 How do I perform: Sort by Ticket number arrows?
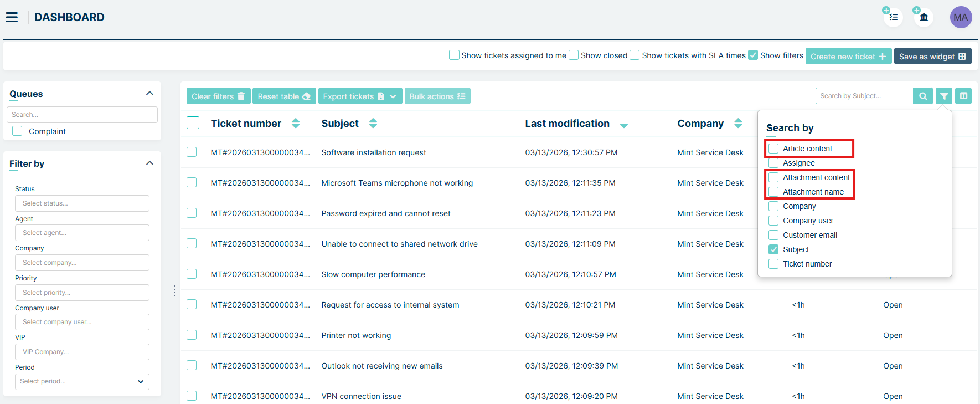coord(296,124)
